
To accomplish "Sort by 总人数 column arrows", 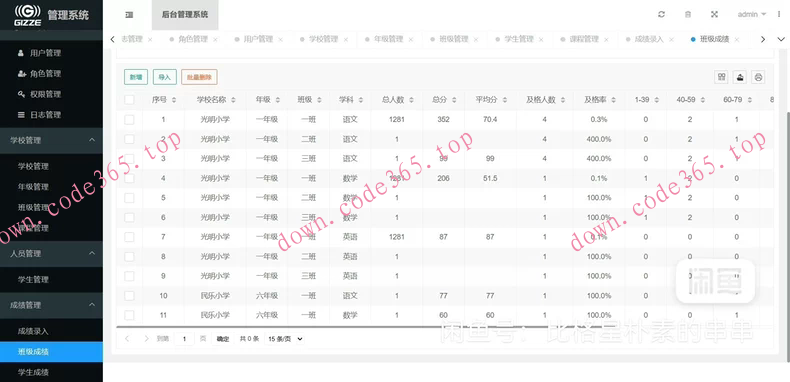I will [412, 100].
